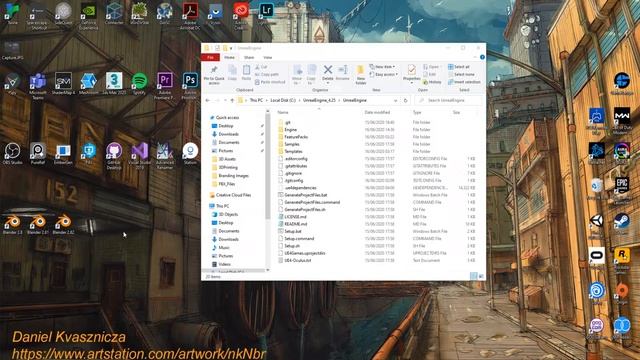Refresh the UnrealEngine folder view
The image size is (640, 360).
coord(405,100)
